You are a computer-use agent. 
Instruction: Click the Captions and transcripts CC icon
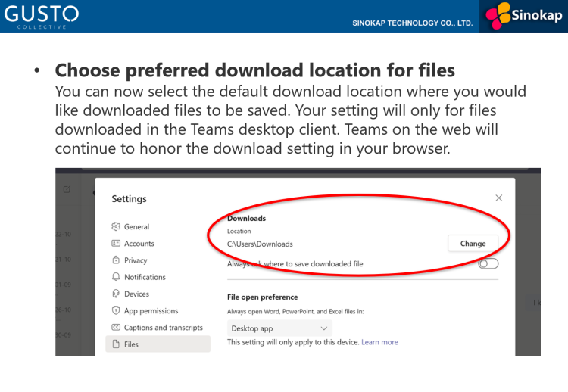point(116,328)
